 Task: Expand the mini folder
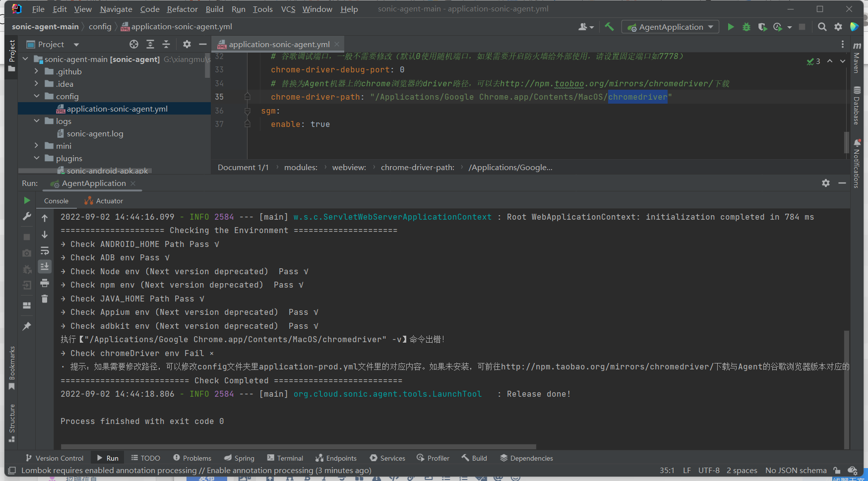coord(36,146)
